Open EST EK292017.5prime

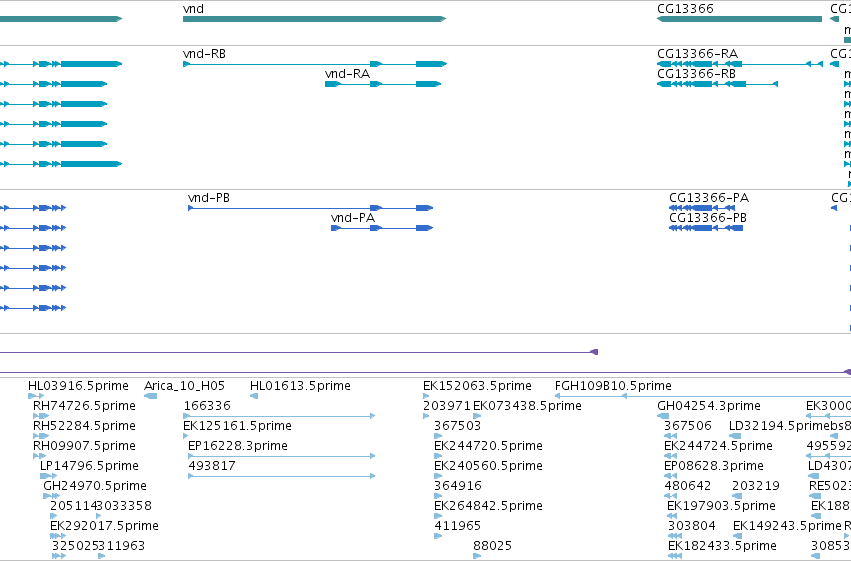[x=104, y=526]
